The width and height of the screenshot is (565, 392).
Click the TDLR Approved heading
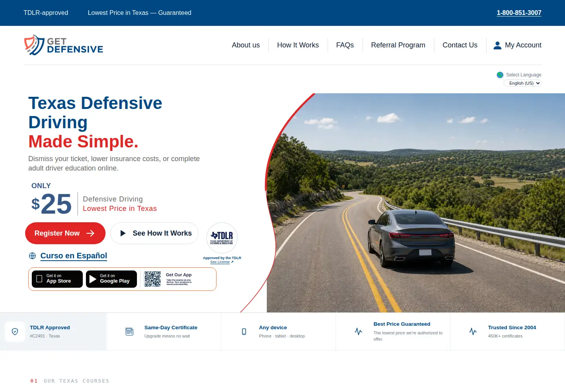click(x=50, y=328)
